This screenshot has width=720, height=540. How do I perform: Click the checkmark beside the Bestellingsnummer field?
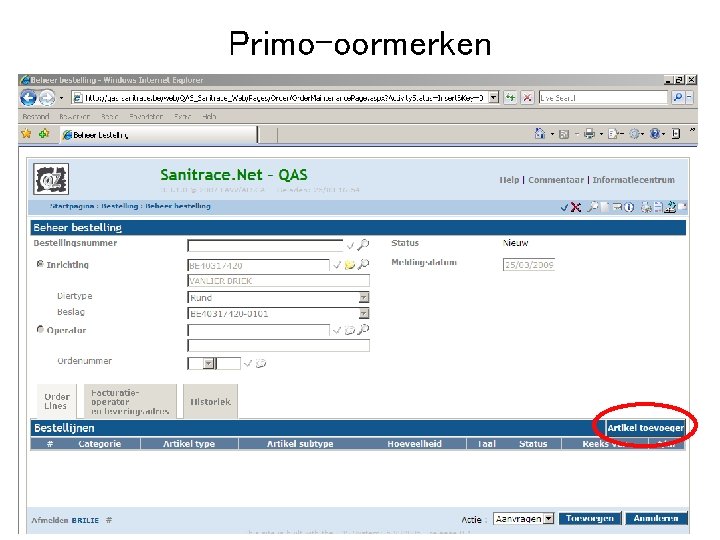(x=350, y=246)
